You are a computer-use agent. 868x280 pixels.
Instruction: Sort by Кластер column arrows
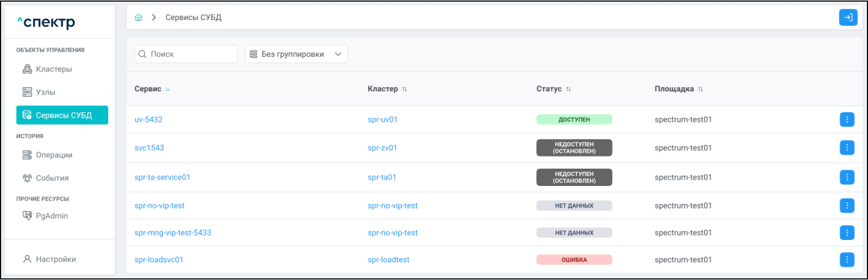point(404,89)
